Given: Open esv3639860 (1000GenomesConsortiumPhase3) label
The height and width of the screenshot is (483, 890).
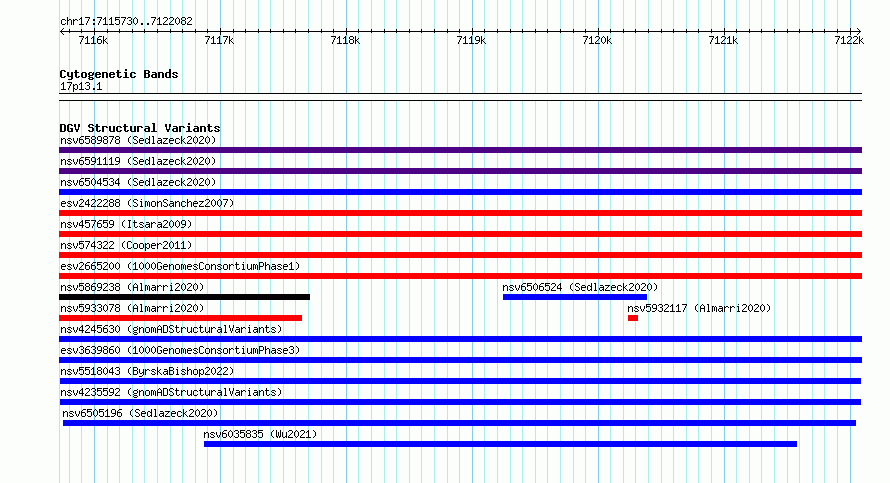Looking at the screenshot, I should click(x=180, y=350).
